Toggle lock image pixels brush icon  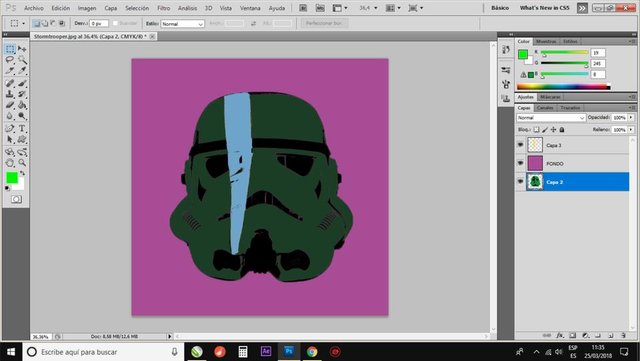pos(545,130)
